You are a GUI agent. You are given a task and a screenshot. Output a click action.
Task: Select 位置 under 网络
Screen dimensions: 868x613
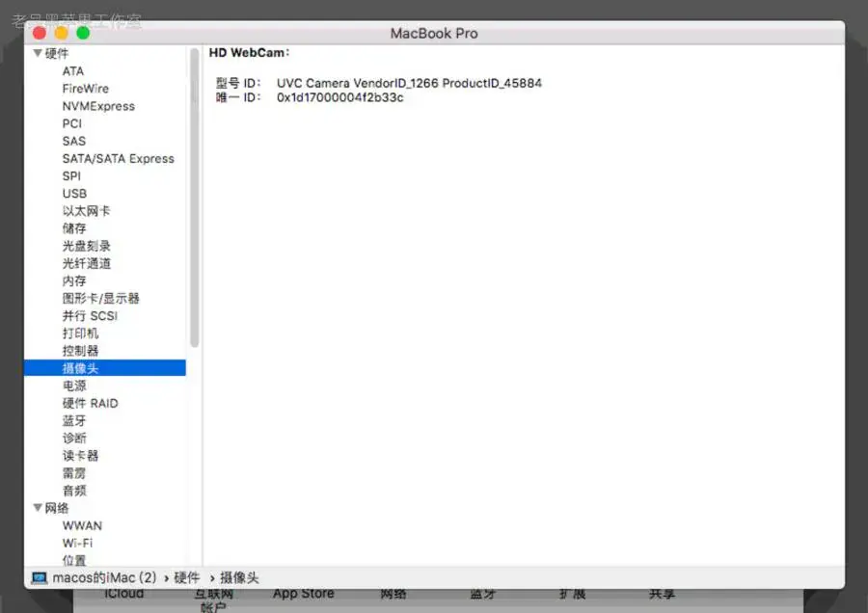pyautogui.click(x=74, y=560)
